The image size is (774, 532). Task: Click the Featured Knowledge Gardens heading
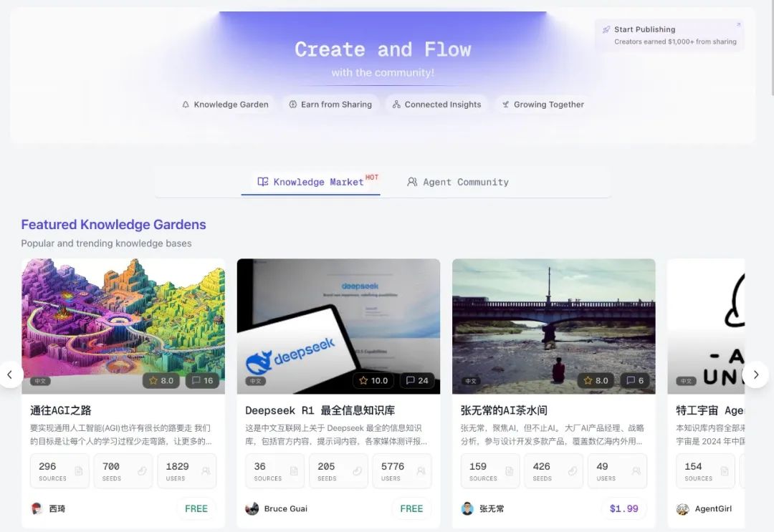(x=113, y=224)
